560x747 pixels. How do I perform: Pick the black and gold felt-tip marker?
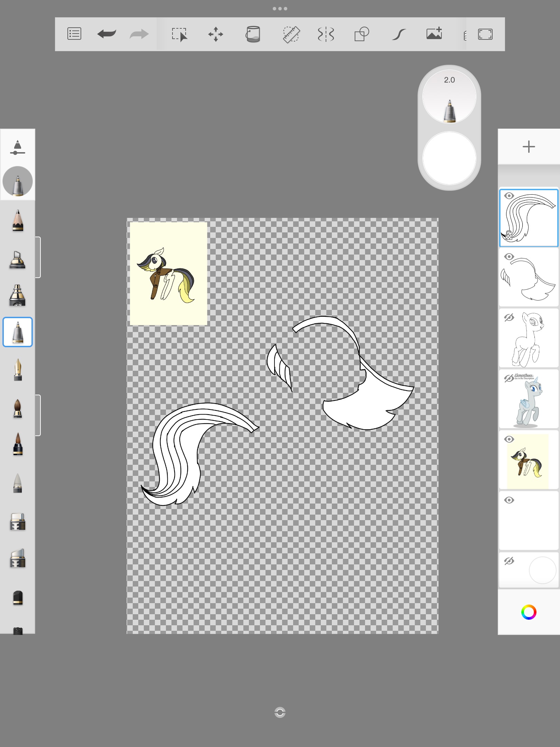point(18,295)
